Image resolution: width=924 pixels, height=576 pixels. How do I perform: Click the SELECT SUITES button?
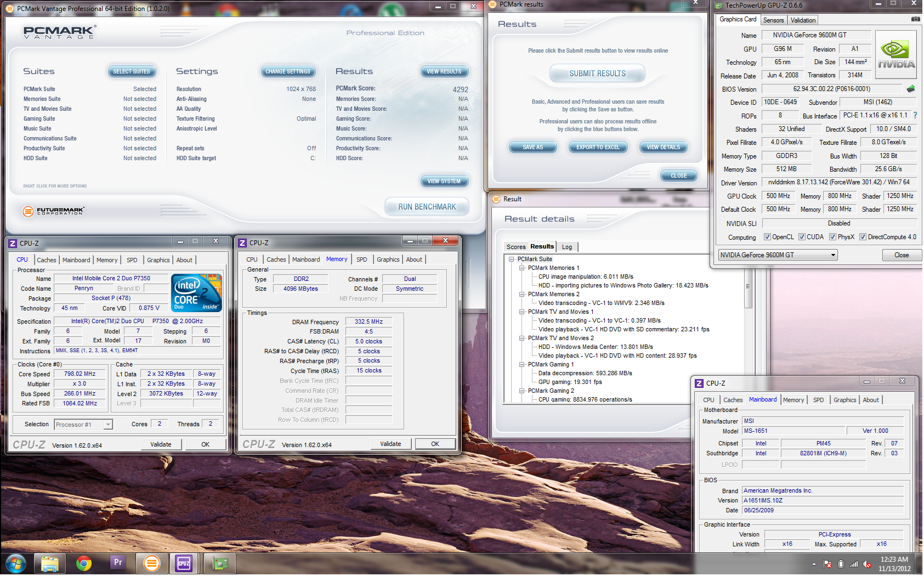coord(132,72)
